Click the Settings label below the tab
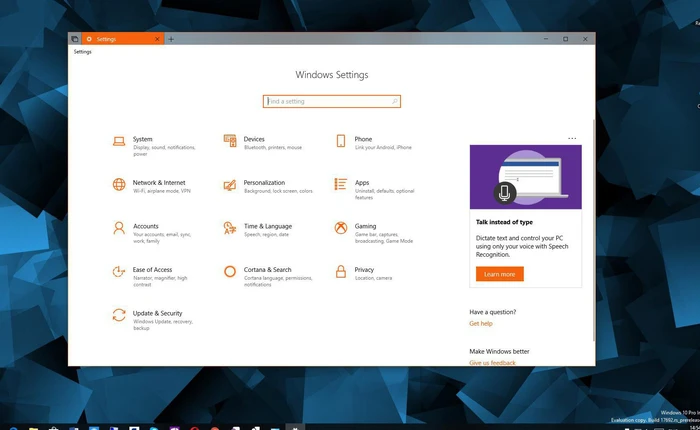The height and width of the screenshot is (430, 700). tap(83, 52)
